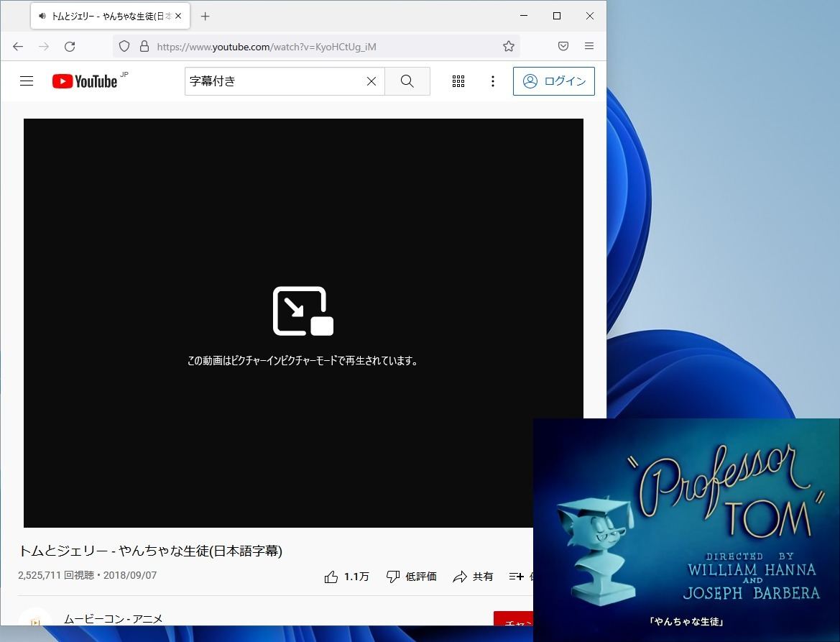Click the picture-in-picture placeholder icon

pyautogui.click(x=303, y=311)
